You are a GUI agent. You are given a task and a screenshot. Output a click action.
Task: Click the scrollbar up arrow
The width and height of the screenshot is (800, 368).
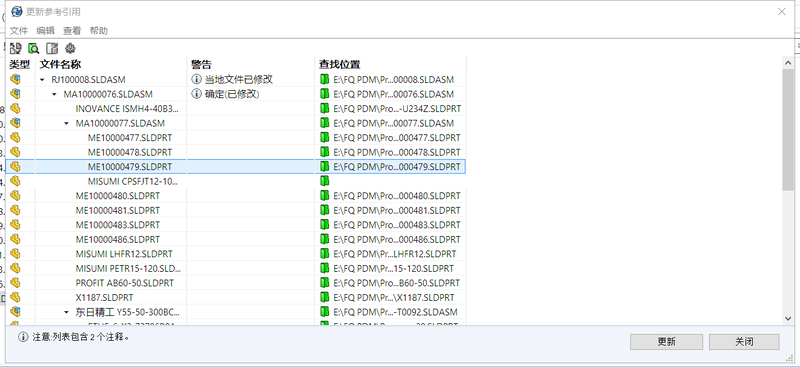click(788, 62)
